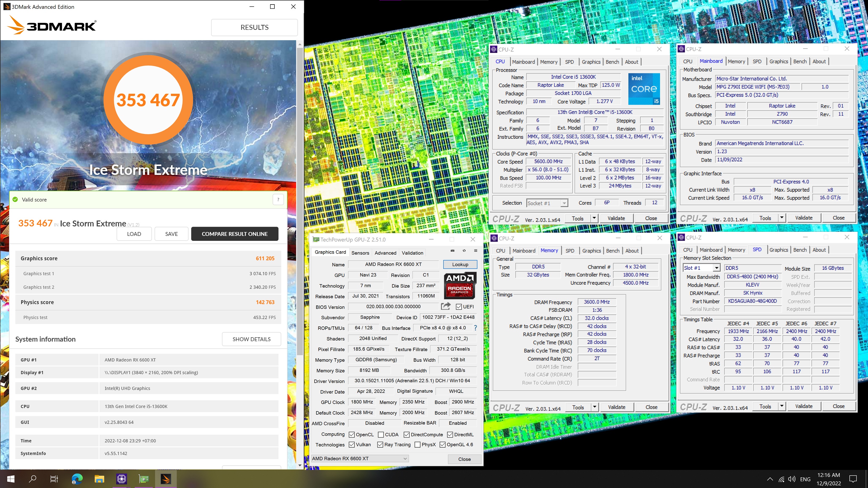Click the Intel Core i5 badge image

pos(644,89)
